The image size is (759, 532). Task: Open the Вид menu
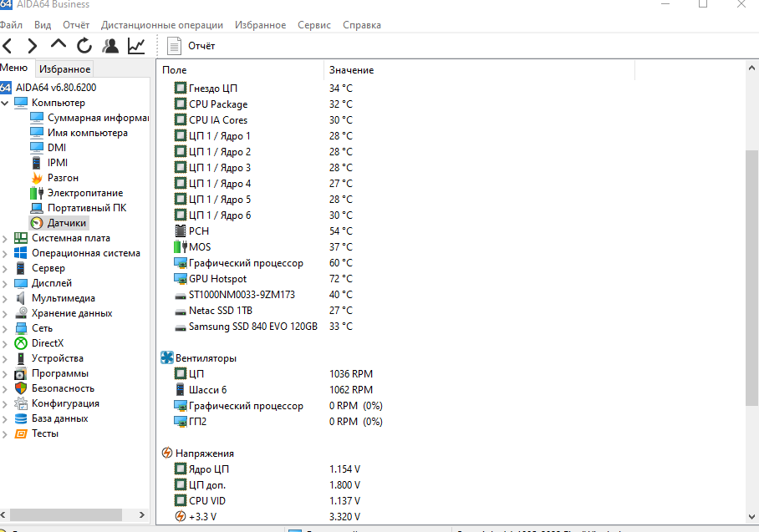tap(43, 25)
